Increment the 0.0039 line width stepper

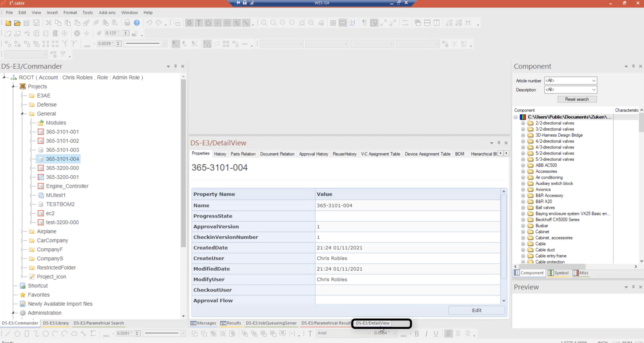coord(119,42)
